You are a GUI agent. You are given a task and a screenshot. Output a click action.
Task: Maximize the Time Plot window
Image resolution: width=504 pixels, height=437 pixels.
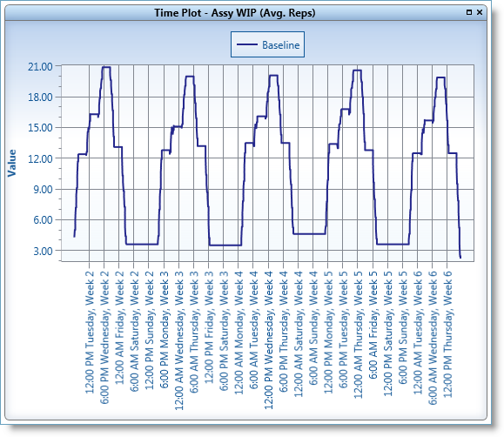click(469, 12)
